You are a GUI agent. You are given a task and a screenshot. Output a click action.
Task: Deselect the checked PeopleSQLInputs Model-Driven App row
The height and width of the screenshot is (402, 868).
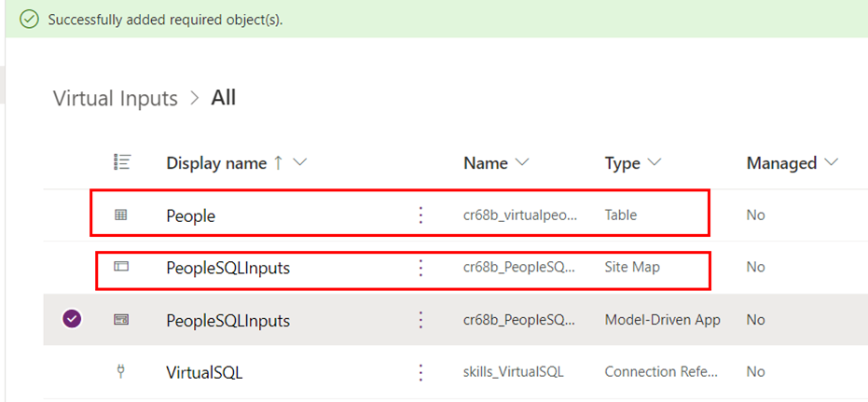[72, 320]
